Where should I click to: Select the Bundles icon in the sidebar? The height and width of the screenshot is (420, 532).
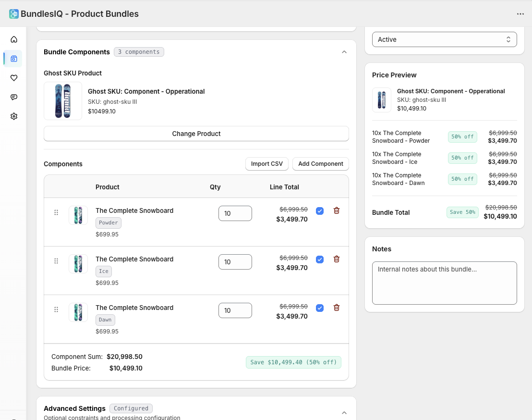[13, 59]
